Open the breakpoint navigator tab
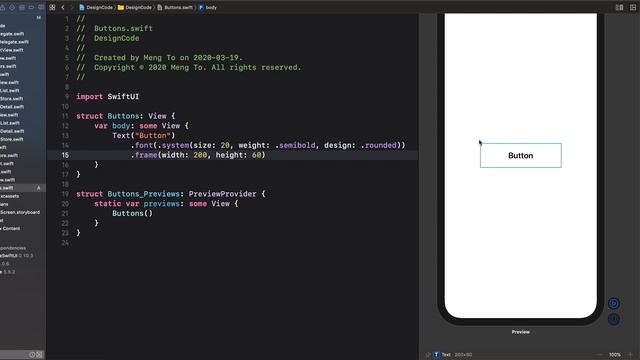This screenshot has width=640, height=360. (31, 7)
